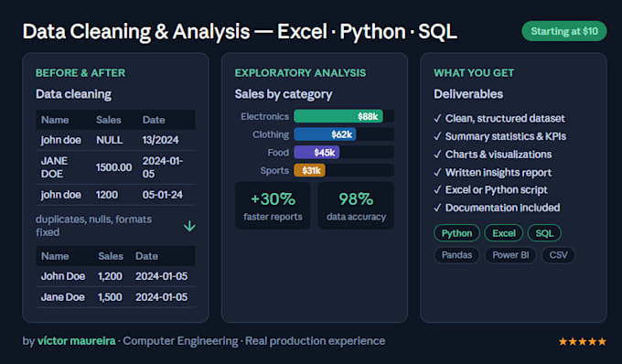
Task: Click checkmark beside Charts & visualizations
Action: (x=437, y=155)
